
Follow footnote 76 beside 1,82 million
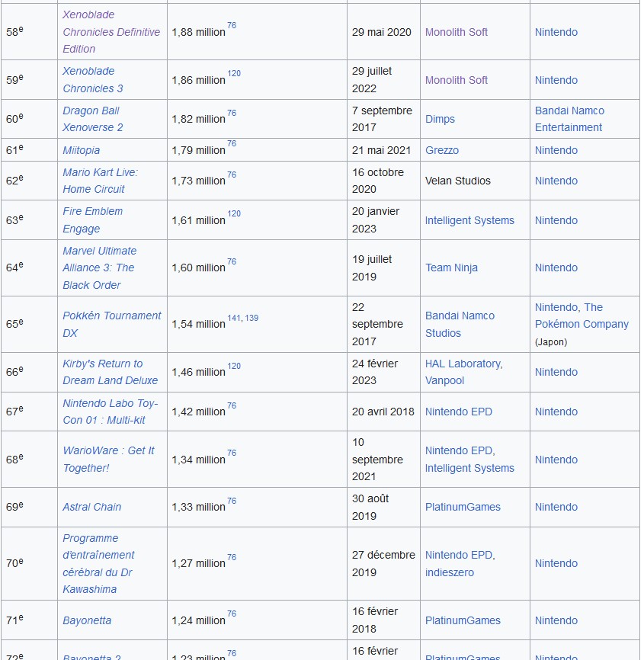[x=232, y=113]
